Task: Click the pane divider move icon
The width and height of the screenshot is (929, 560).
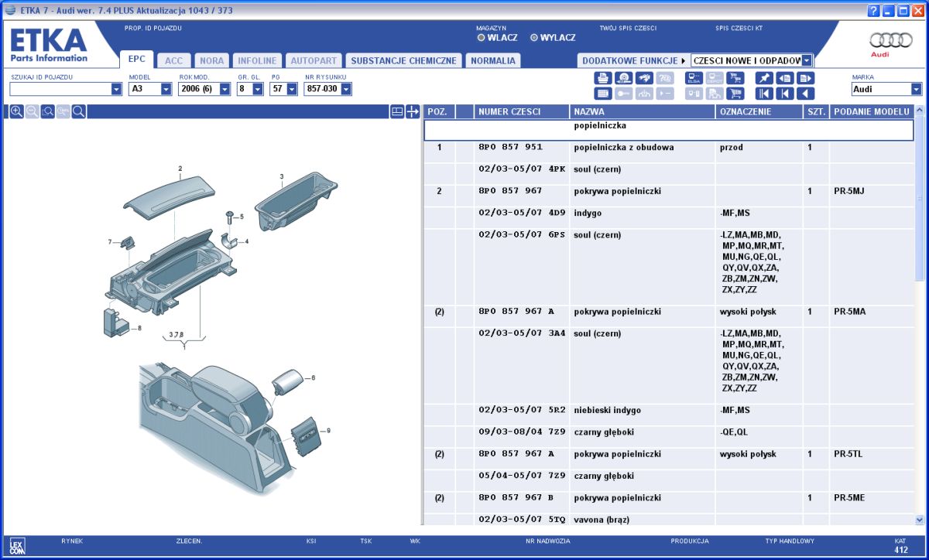Action: 413,111
